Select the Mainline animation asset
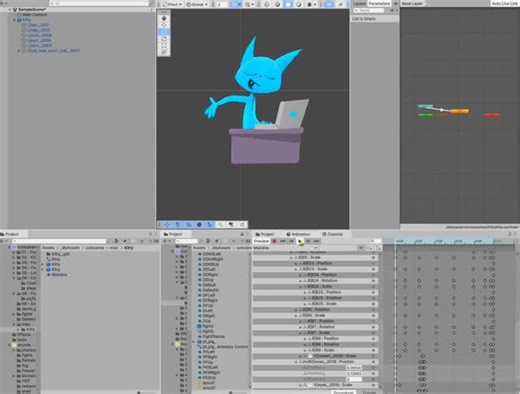Screen dimensions: 520x394 (x=57, y=275)
